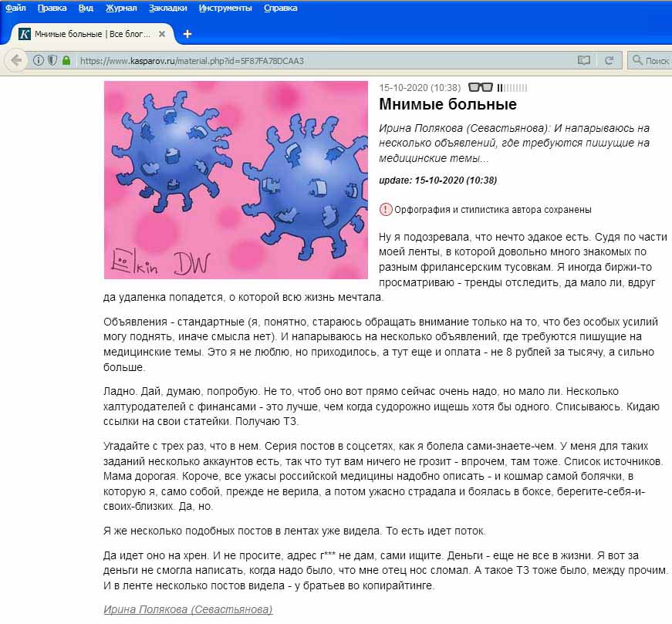Click the article date 15-10-2020 (10:38)
Viewport: 672px width, 624px height.
[x=420, y=88]
